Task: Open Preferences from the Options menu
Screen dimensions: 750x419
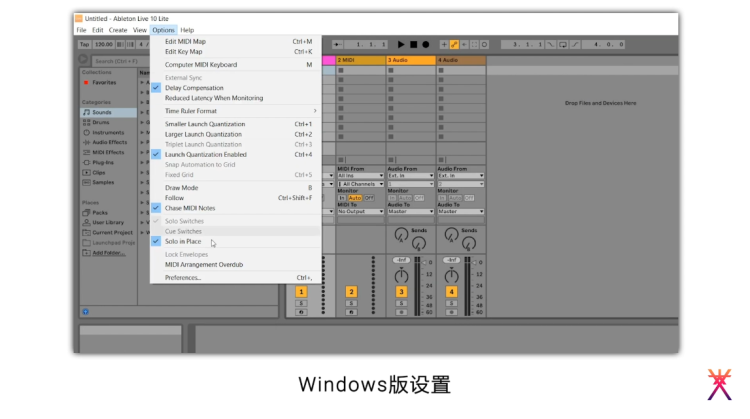Action: click(235, 277)
